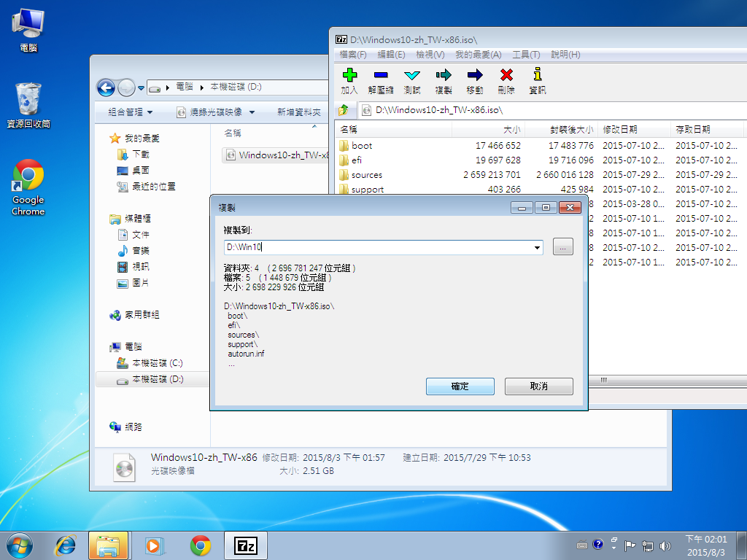This screenshot has width=747, height=560.
Task: Open Windows Media Player from the taskbar
Action: (x=155, y=545)
